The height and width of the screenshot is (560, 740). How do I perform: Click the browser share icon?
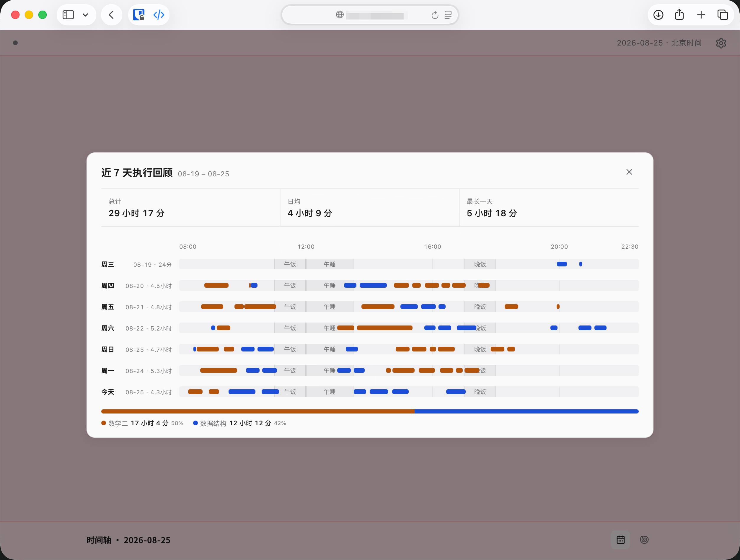point(679,14)
